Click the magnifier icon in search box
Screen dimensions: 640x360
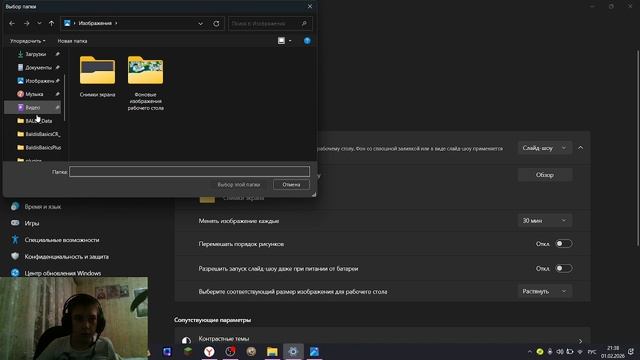pyautogui.click(x=304, y=24)
